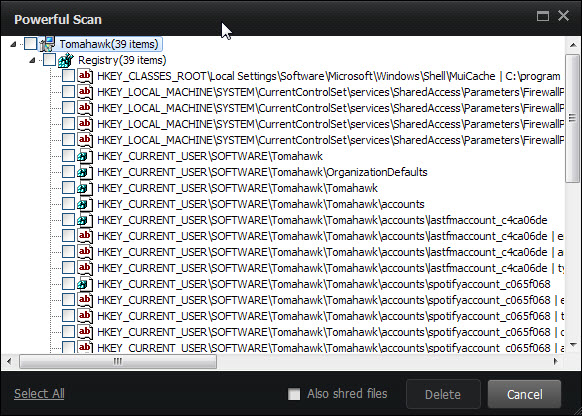Click the Registry cube icon
The width and height of the screenshot is (582, 416).
[66, 60]
